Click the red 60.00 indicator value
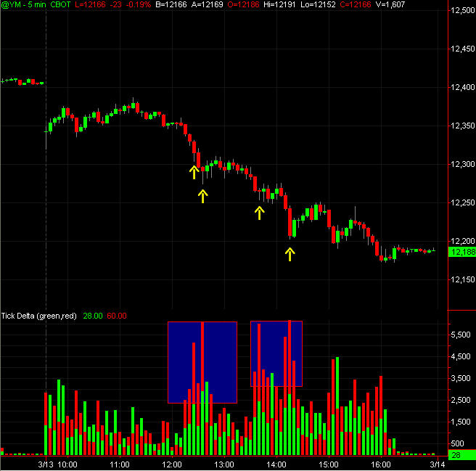Image resolution: width=476 pixels, height=471 pixels. (117, 316)
